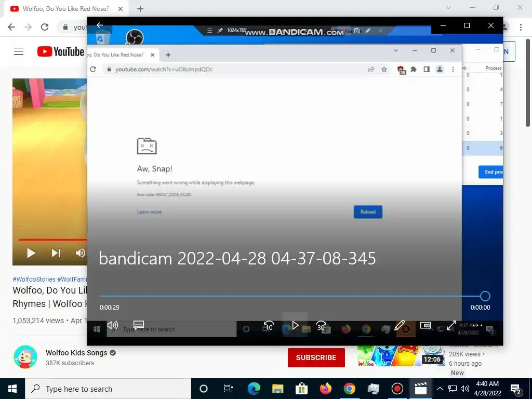Open Chrome tab search chevron
The image size is (532, 399).
pos(448,7)
